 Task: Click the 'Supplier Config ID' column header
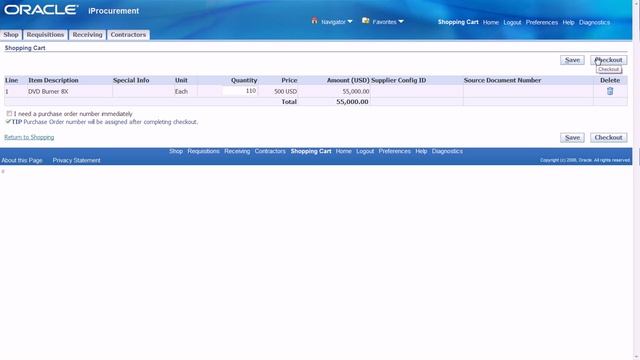pos(398,80)
